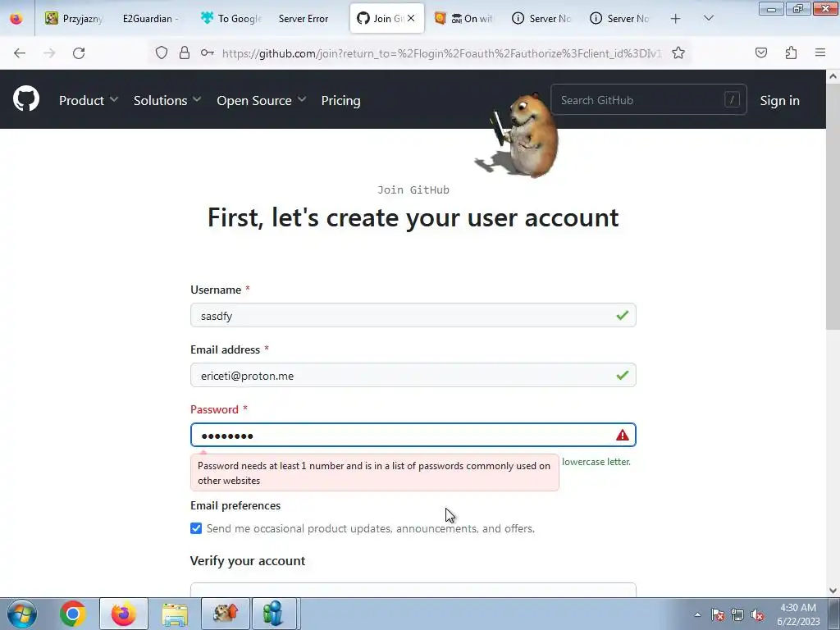Open a new tab with plus button
The height and width of the screenshot is (630, 840).
click(676, 18)
